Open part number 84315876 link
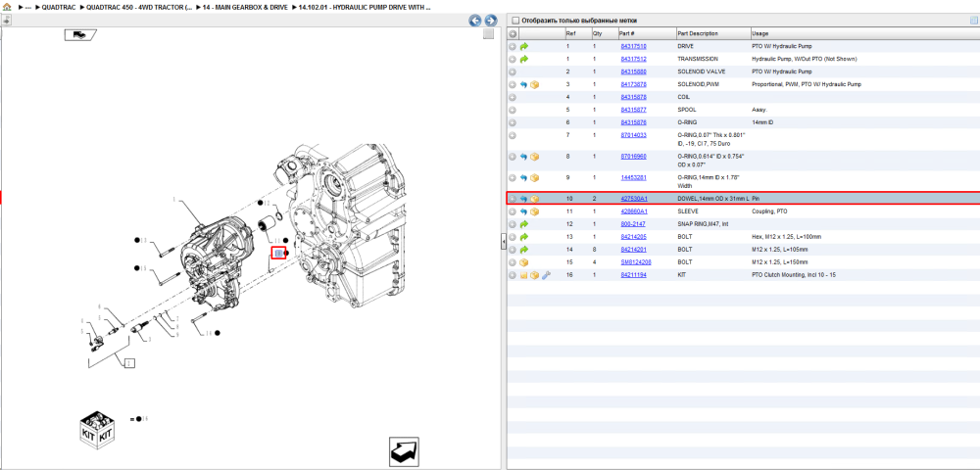The height and width of the screenshot is (470, 980). pyautogui.click(x=633, y=122)
